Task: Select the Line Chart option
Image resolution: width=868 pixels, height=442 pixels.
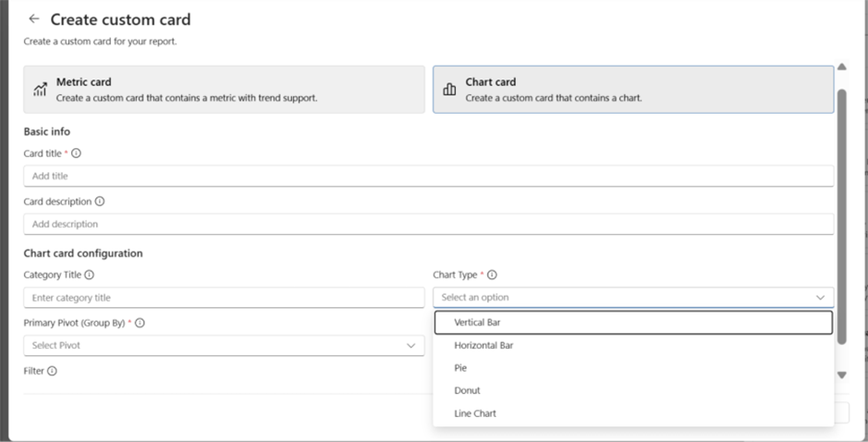Action: [475, 413]
